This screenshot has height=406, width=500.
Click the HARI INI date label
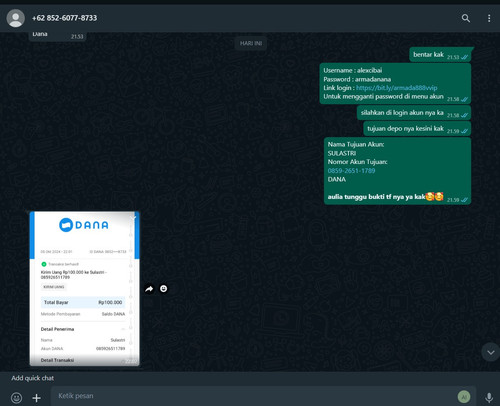point(251,43)
